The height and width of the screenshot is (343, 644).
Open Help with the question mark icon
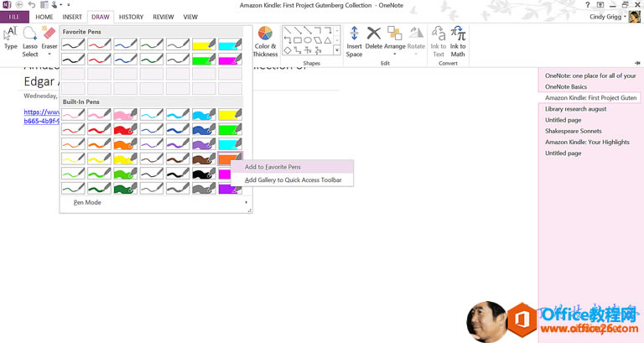(588, 5)
